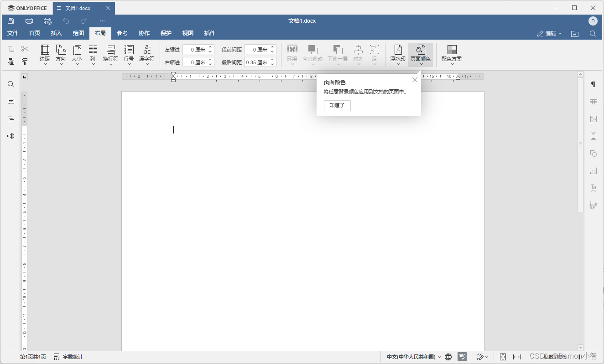This screenshot has width=604, height=364.
Task: Switch to the 保护 tab
Action: point(166,33)
